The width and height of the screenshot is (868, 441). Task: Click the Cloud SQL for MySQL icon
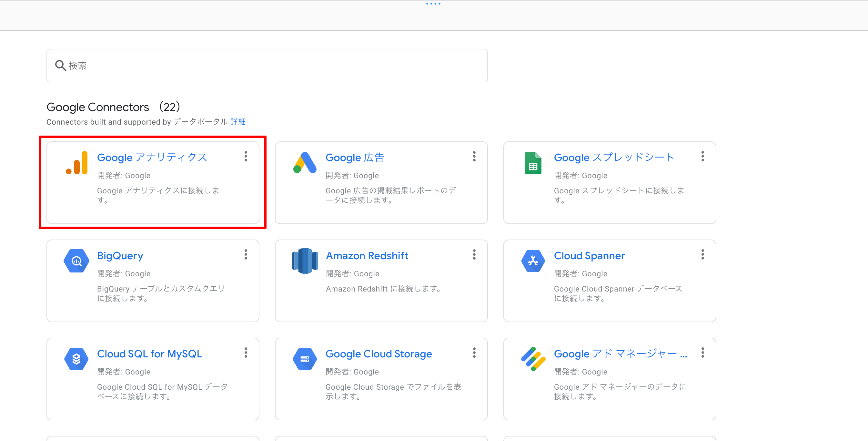76,359
